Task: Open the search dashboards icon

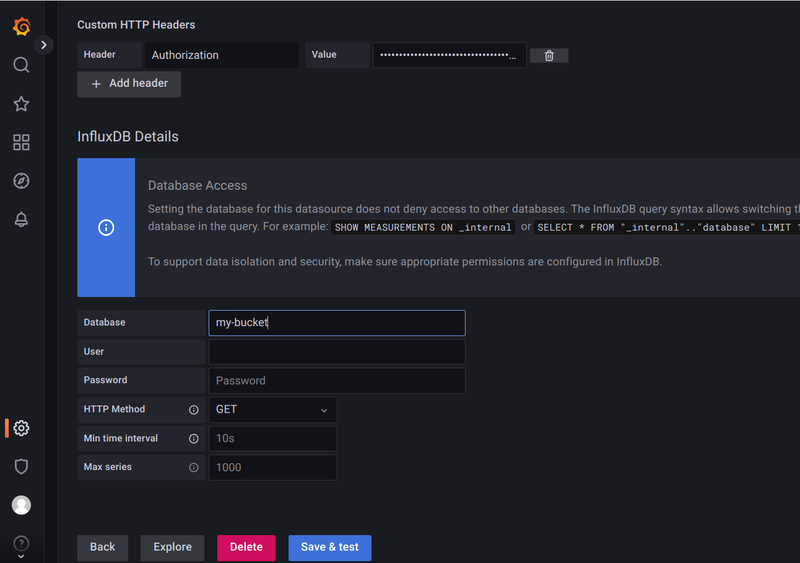Action: (x=21, y=65)
